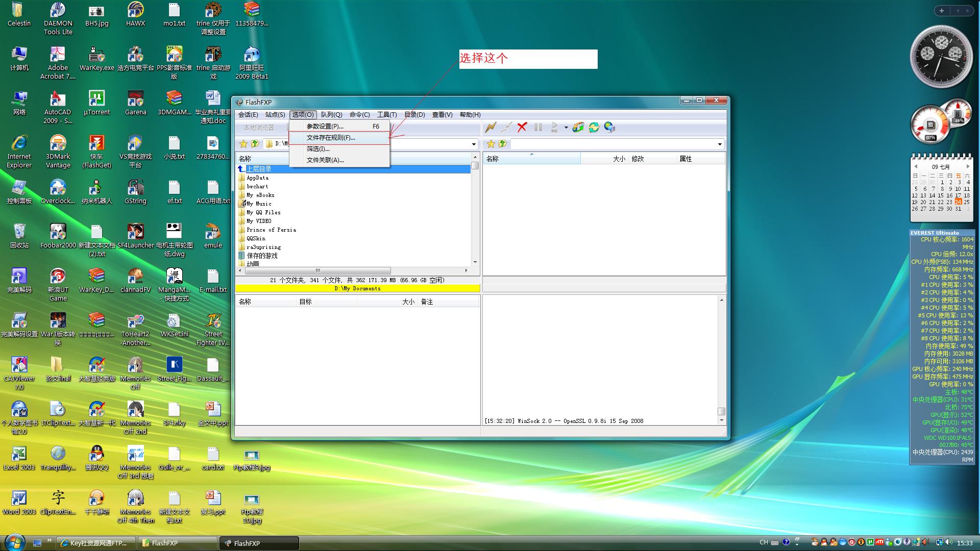The image size is (980, 551).
Task: Expand the remote path dropdown arrow
Action: click(x=720, y=144)
